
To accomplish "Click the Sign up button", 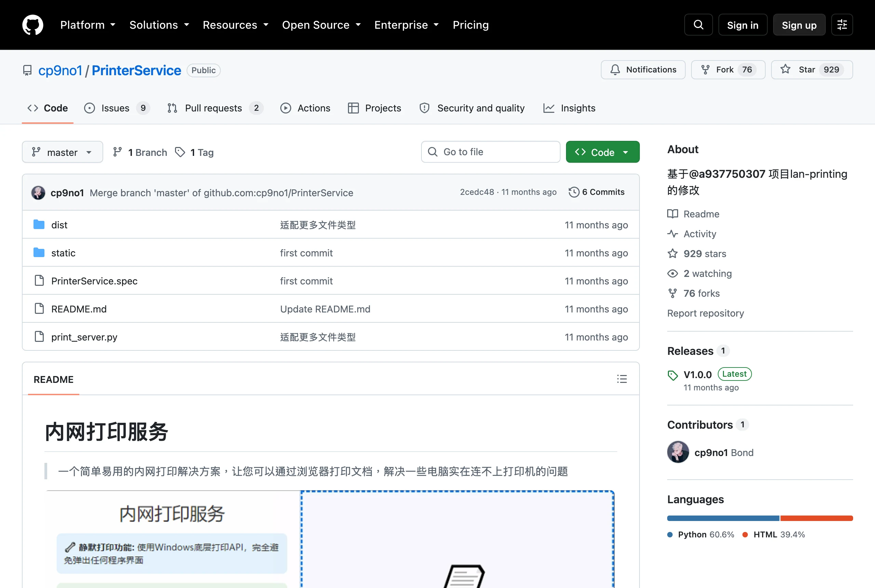I will pyautogui.click(x=799, y=25).
